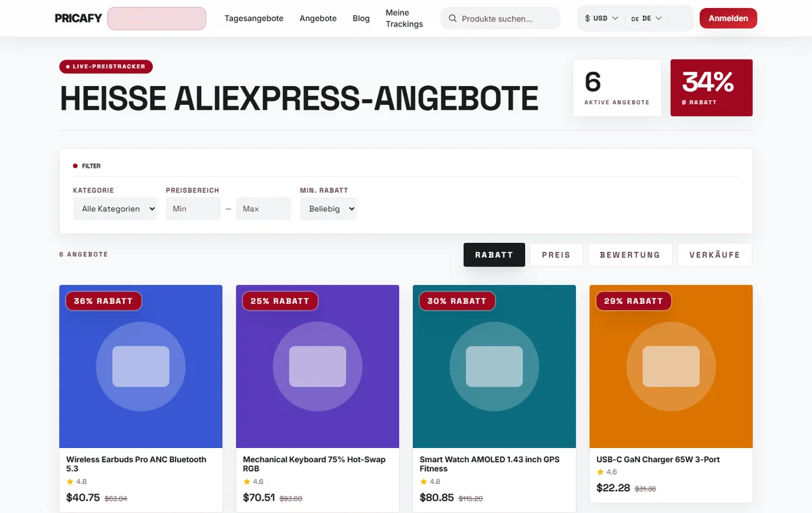Sort offers by Bewertung
Viewport: 812px width, 513px height.
630,255
